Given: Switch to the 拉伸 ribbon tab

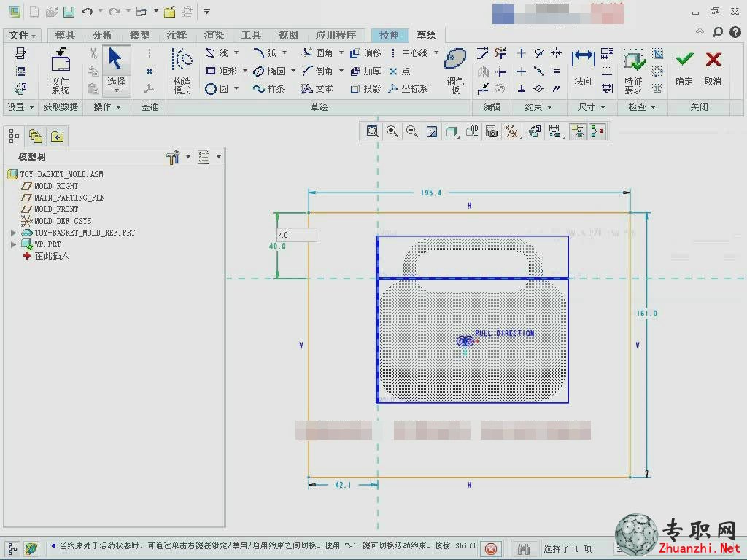Looking at the screenshot, I should tap(390, 35).
